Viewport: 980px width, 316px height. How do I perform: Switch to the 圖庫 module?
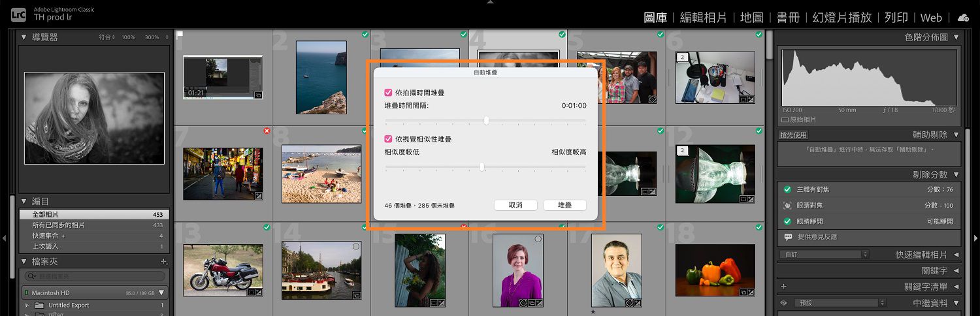click(x=655, y=18)
